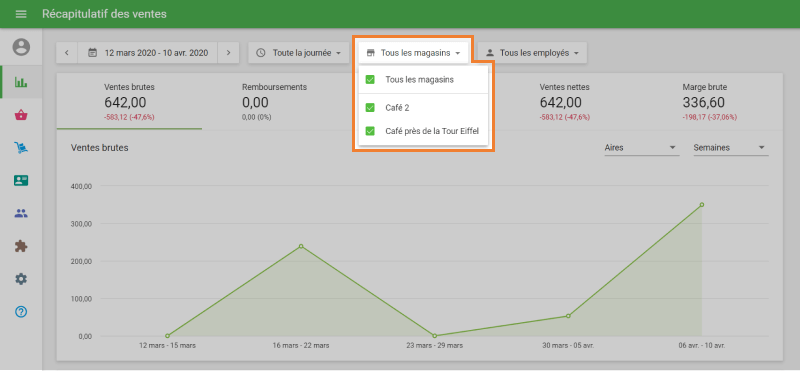Viewport: 800px width, 371px height.
Task: Open the Aires chart type dropdown
Action: pos(641,148)
